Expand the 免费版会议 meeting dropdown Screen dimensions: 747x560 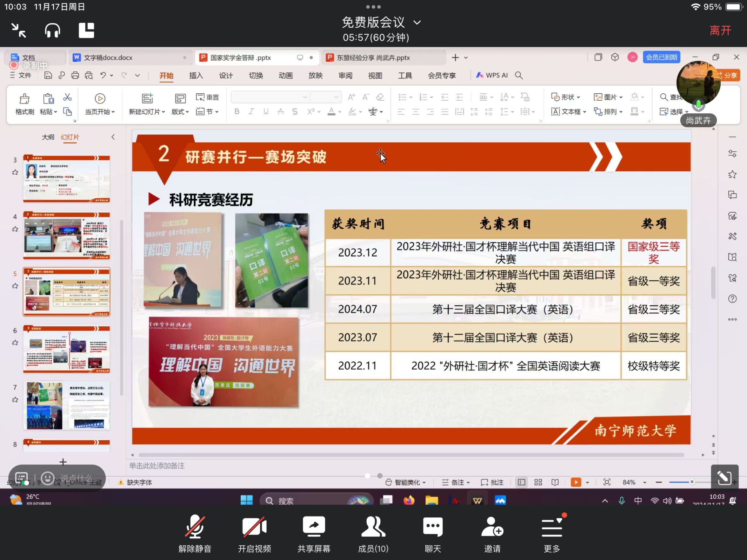click(417, 22)
